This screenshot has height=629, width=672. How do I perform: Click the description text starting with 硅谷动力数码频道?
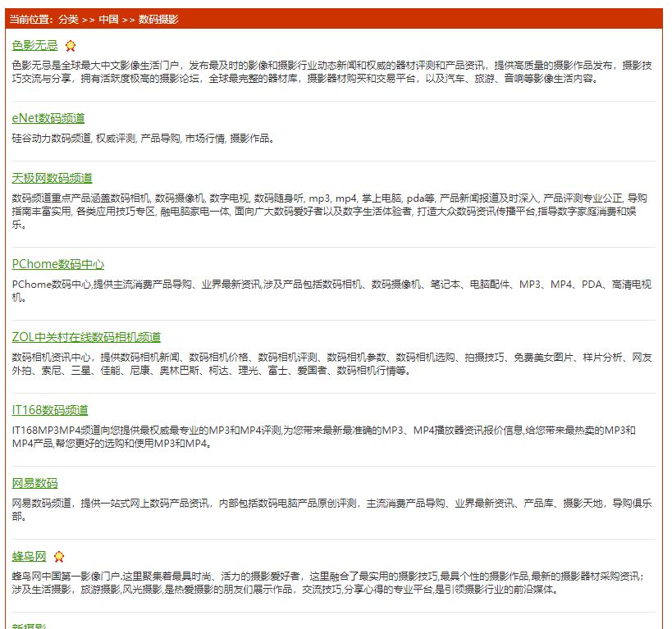[143, 139]
